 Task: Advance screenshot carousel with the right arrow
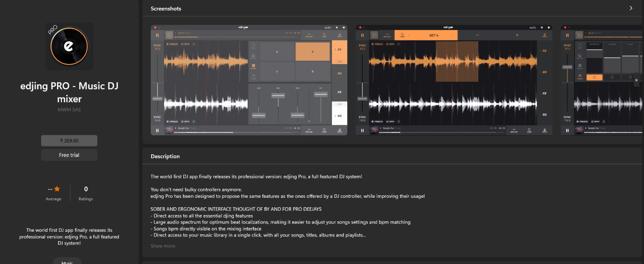coord(637,80)
